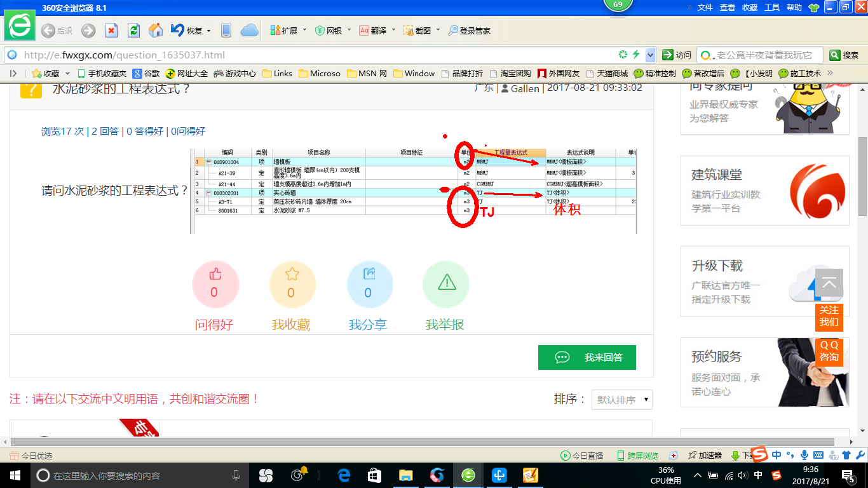Expand the 网银 dropdown arrow
This screenshot has width=868, height=488.
coord(348,30)
